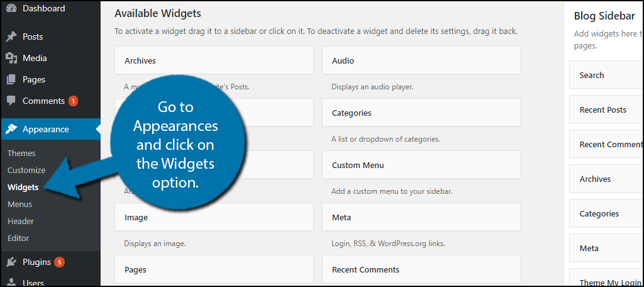Click the Appearance paintbrush icon
Viewport: 644px width, 287px height.
(11, 129)
